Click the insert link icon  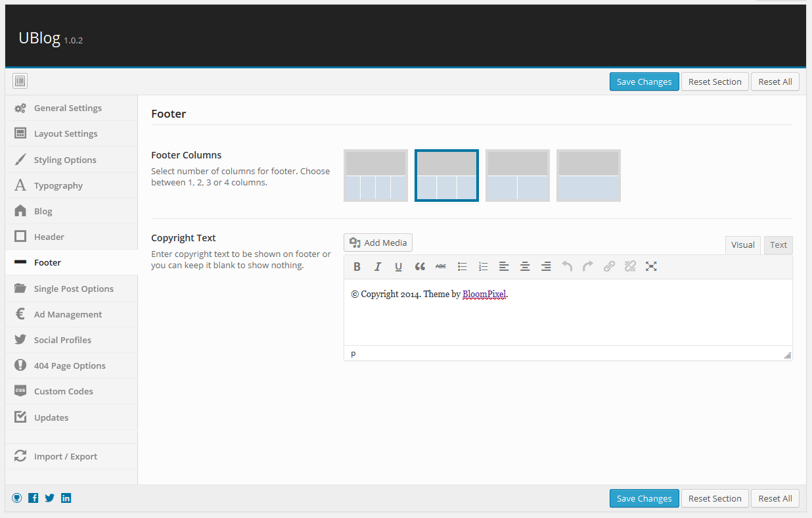tap(609, 266)
